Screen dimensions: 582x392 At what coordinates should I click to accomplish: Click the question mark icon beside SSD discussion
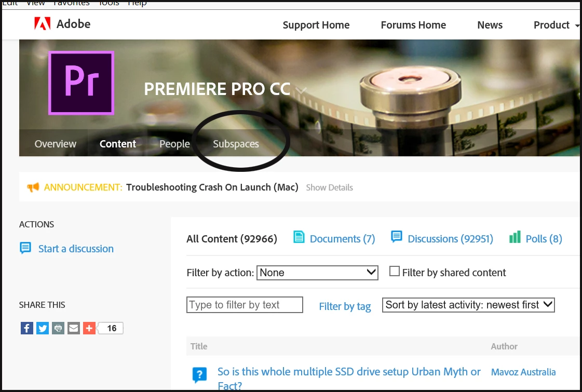[x=199, y=374]
